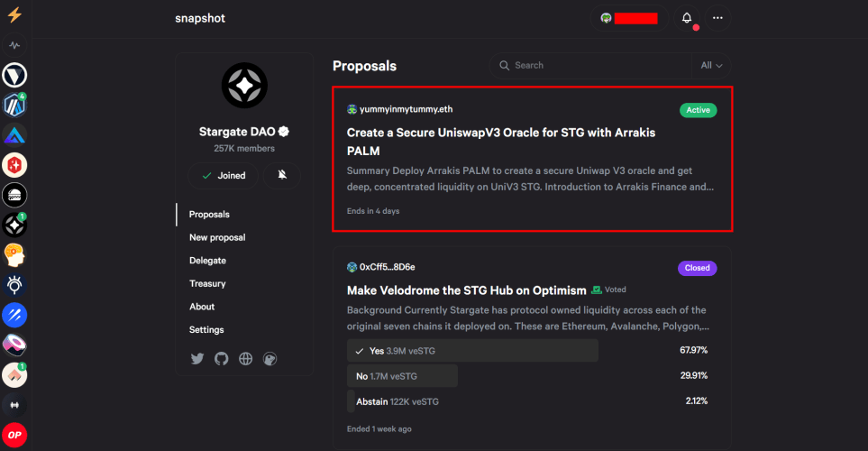The image size is (868, 451).
Task: Select Proposals in the space menu
Action: (x=209, y=215)
